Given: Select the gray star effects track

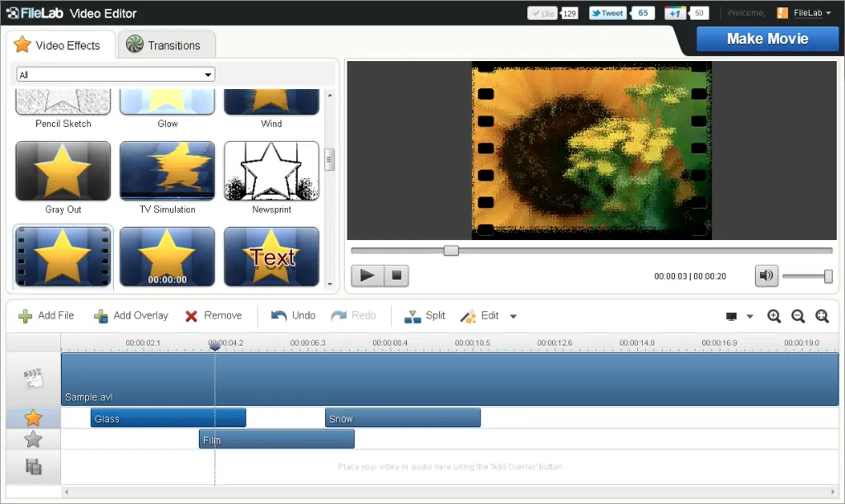Looking at the screenshot, I should coord(33,439).
